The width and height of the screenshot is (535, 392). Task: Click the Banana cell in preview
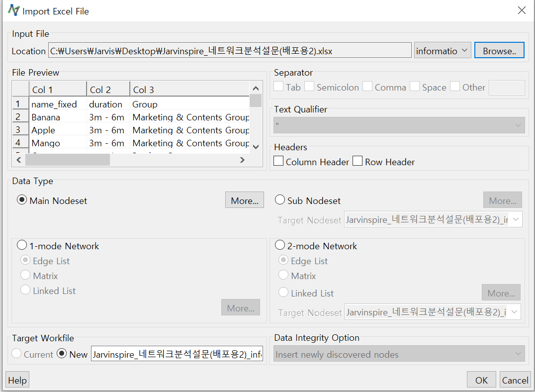(x=58, y=117)
